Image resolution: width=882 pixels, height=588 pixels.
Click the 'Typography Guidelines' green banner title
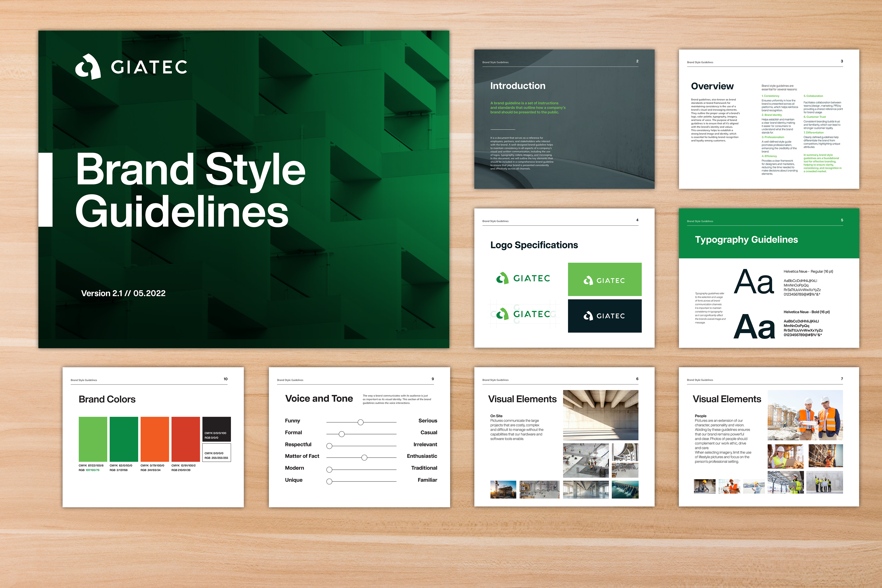746,240
